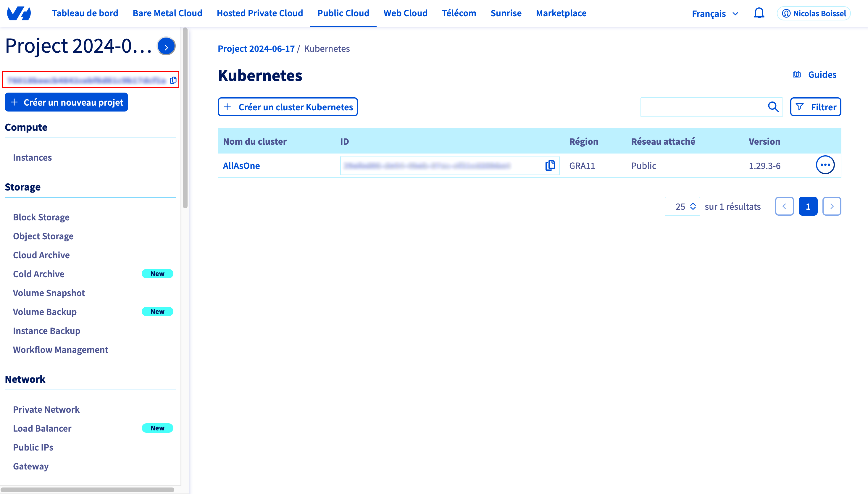Switch to the Bare Metal Cloud tab
Screen dimensions: 868x494
pos(167,13)
